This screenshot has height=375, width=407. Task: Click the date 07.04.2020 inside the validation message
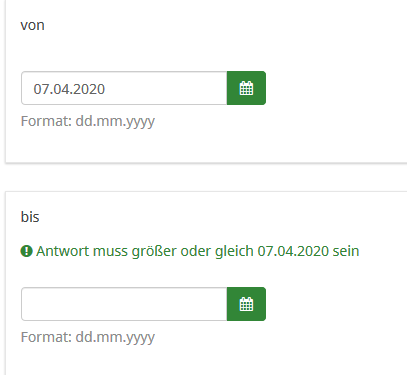coord(293,251)
